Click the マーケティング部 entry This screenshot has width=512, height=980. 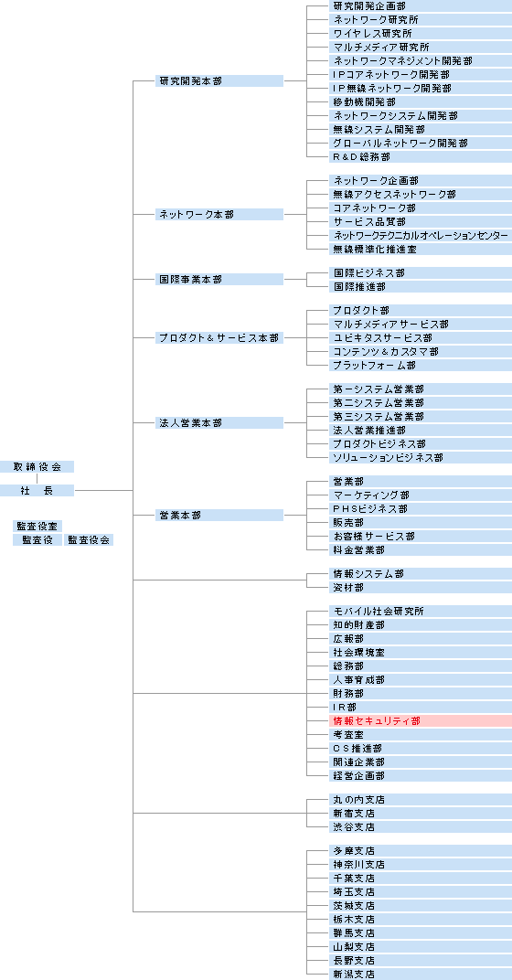pyautogui.click(x=420, y=495)
